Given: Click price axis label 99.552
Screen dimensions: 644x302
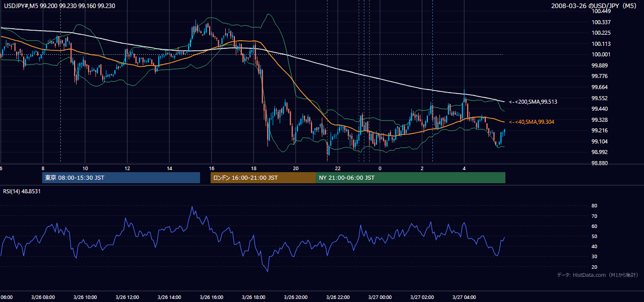Looking at the screenshot, I should click(x=600, y=98).
